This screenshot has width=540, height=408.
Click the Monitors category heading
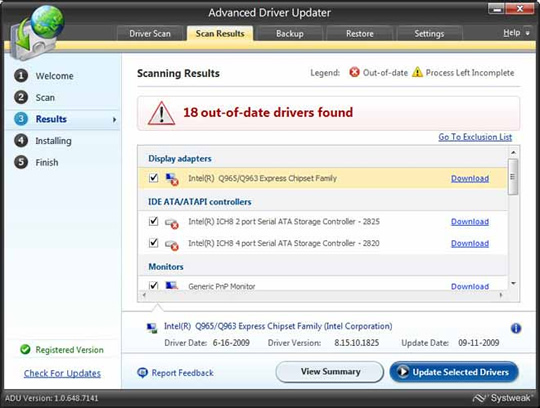coord(166,266)
